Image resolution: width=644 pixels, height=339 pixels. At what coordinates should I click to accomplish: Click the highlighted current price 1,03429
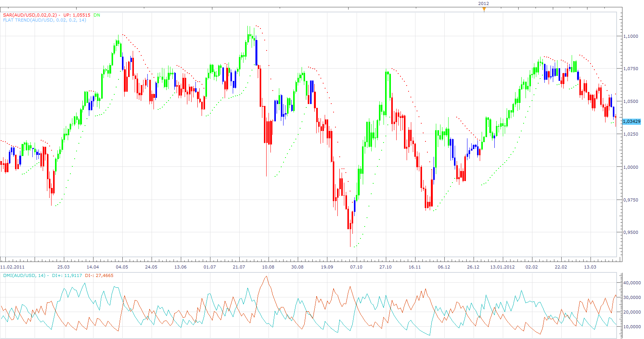click(x=631, y=121)
